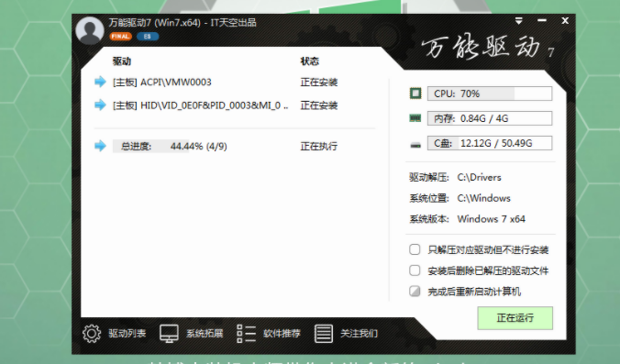The width and height of the screenshot is (620, 364).
Task: Click the green CPU chip icon
Action: pyautogui.click(x=415, y=94)
